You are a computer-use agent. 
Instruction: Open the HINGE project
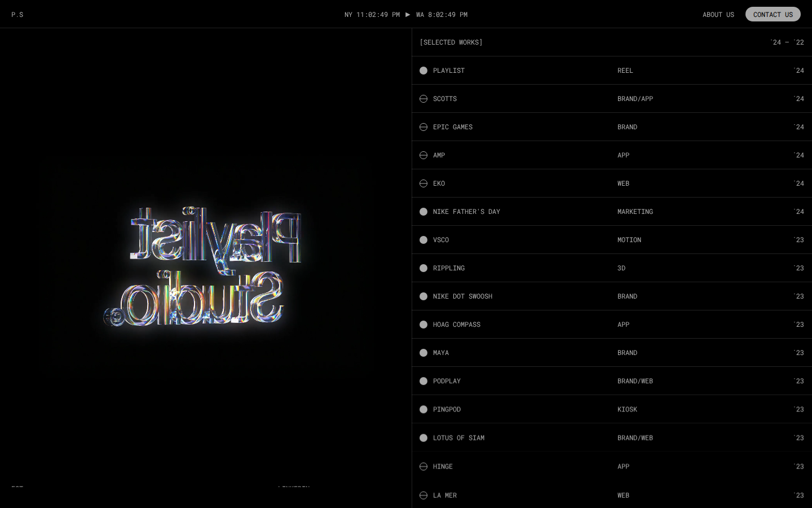612,467
